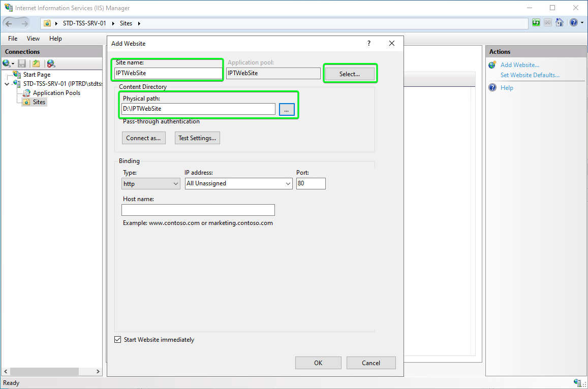The image size is (588, 389).
Task: Click the globe icon beside Add Website action
Action: coord(493,65)
